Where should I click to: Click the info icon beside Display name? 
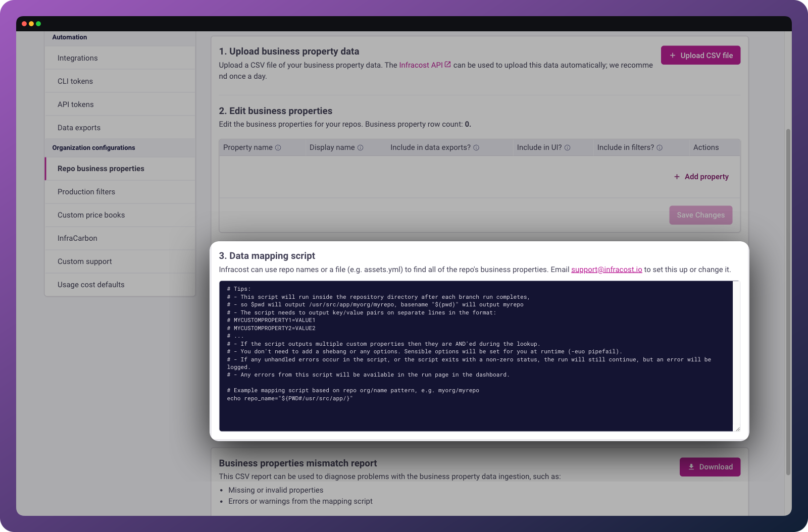(360, 147)
